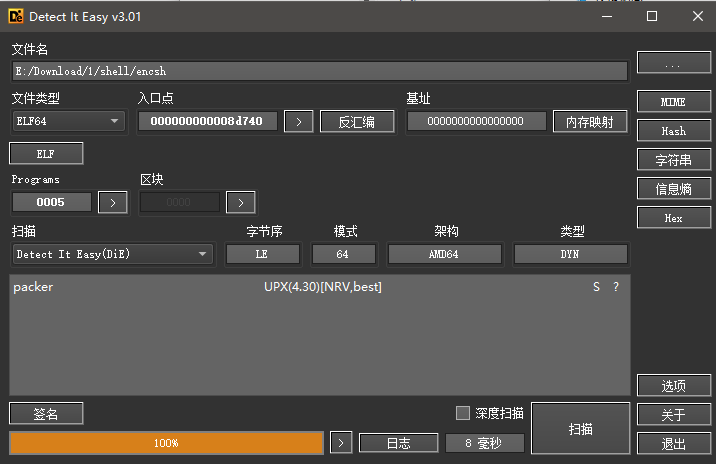
Task: Click the arrow beside the 区块 sections field
Action: pyautogui.click(x=241, y=202)
